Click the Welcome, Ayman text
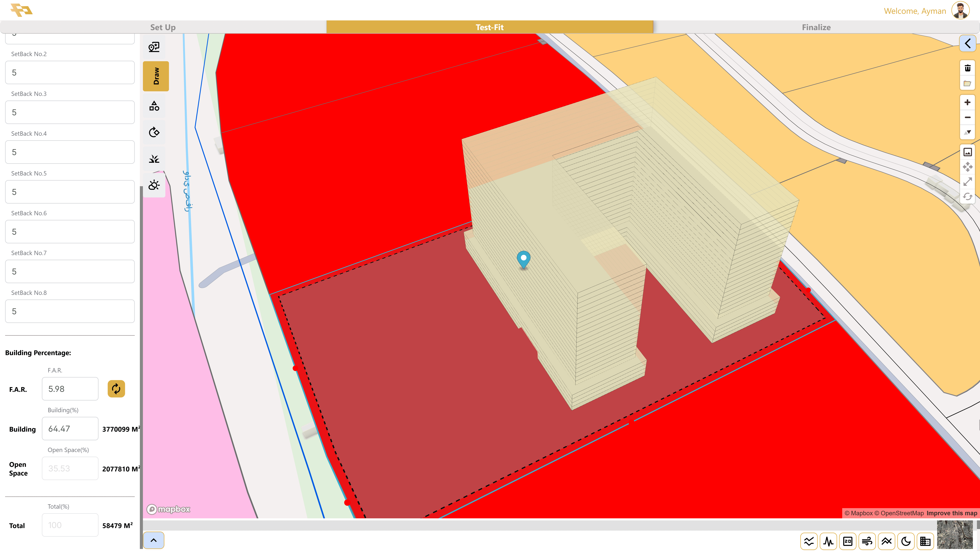This screenshot has height=551, width=980. 915,11
